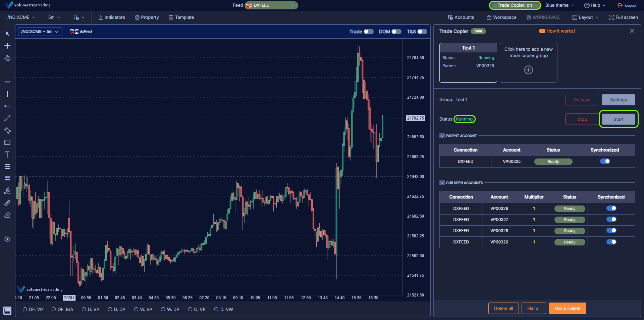Screen dimensions: 644x320
Task: Log out of the platform
Action: 627,5
